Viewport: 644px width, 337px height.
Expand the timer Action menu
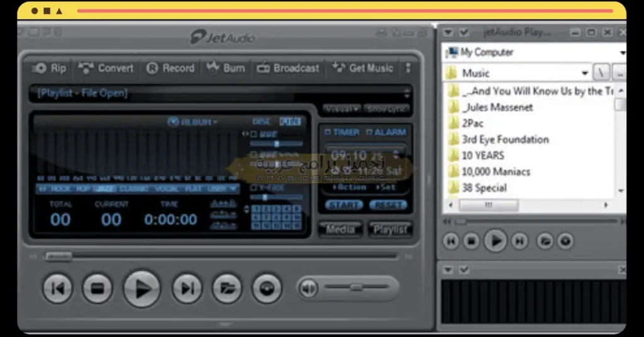pos(348,187)
